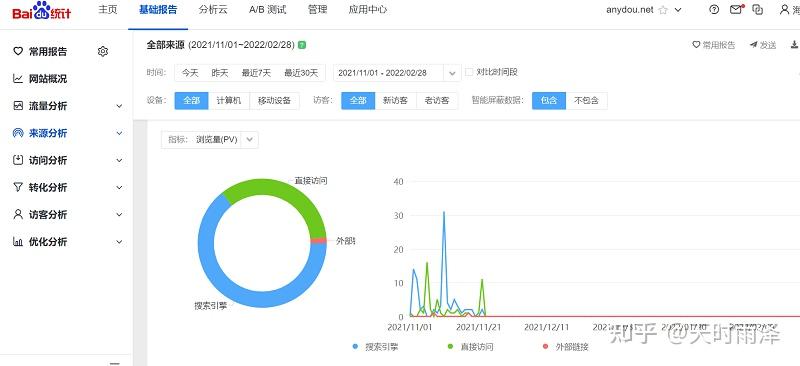Click the blue peak near 30 on line chart
This screenshot has height=366, width=800.
444,212
